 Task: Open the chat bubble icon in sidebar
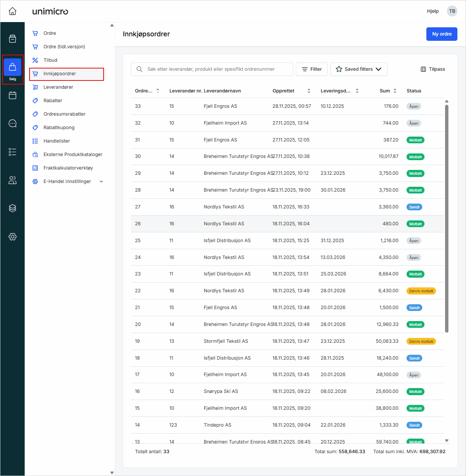pyautogui.click(x=12, y=123)
